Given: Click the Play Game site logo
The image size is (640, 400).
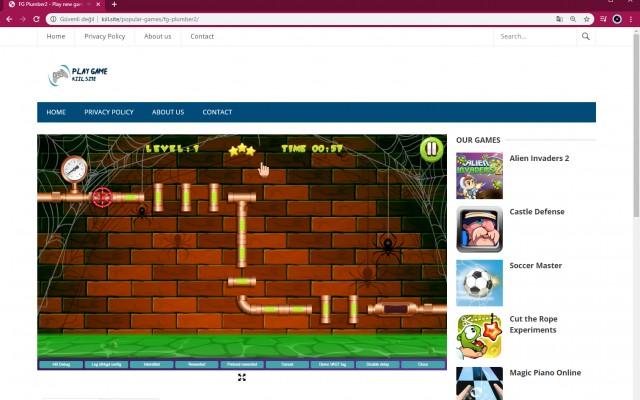Looking at the screenshot, I should (x=78, y=75).
